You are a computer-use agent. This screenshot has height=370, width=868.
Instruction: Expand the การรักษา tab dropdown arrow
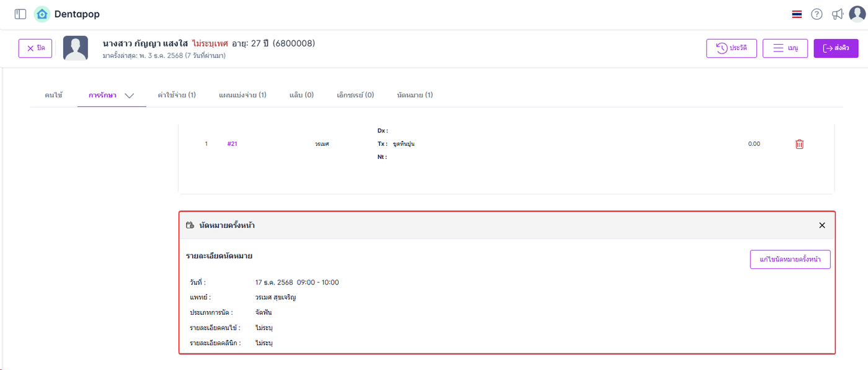pyautogui.click(x=129, y=96)
